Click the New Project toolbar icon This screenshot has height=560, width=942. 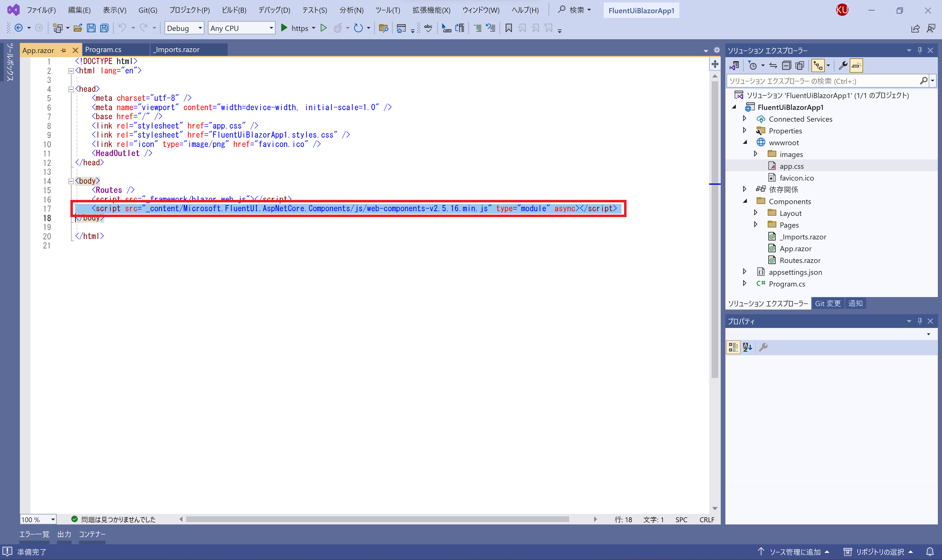58,28
